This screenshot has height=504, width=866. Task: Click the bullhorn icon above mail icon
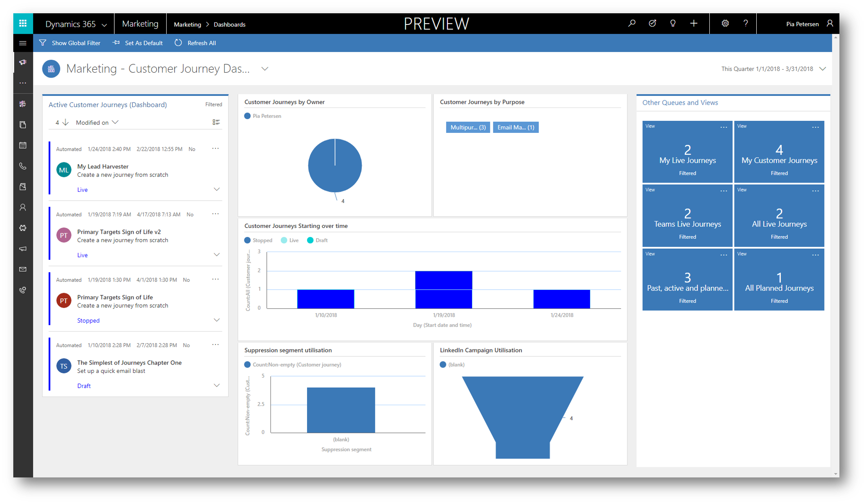click(23, 249)
